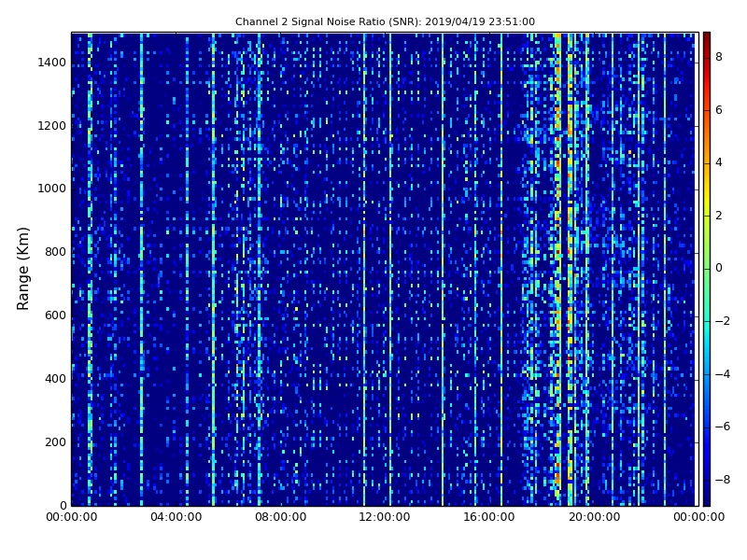Click the colorbar tick label '4'
747x560 pixels.
pyautogui.click(x=719, y=162)
